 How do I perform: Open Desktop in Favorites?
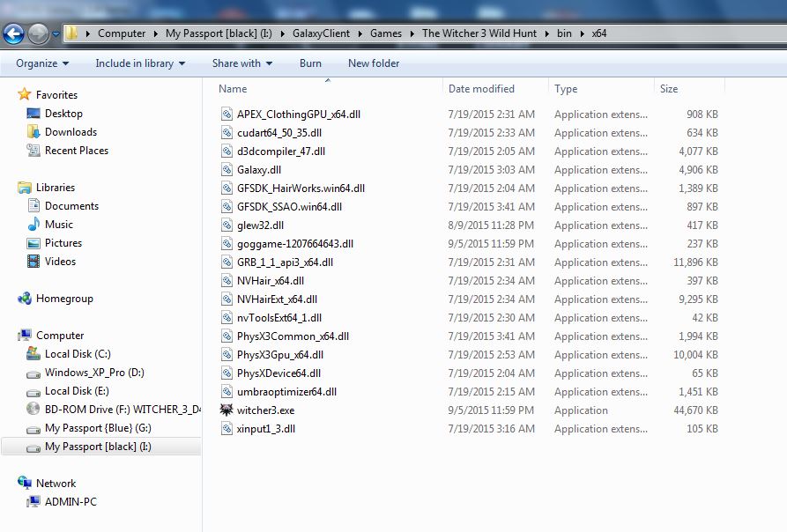pyautogui.click(x=63, y=114)
